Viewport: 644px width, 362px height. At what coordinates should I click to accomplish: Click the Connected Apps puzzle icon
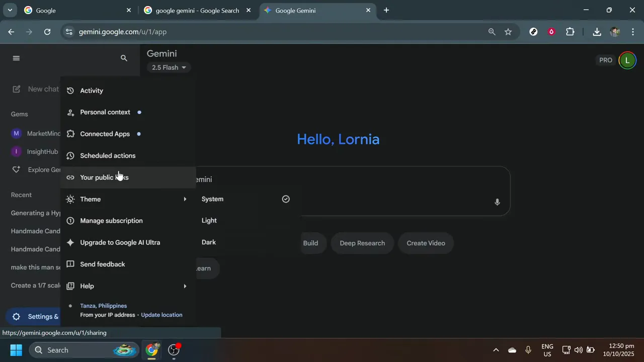(x=70, y=134)
